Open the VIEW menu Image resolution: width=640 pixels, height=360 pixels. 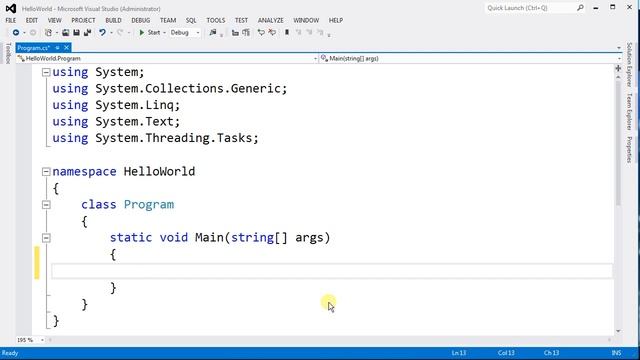[54, 20]
